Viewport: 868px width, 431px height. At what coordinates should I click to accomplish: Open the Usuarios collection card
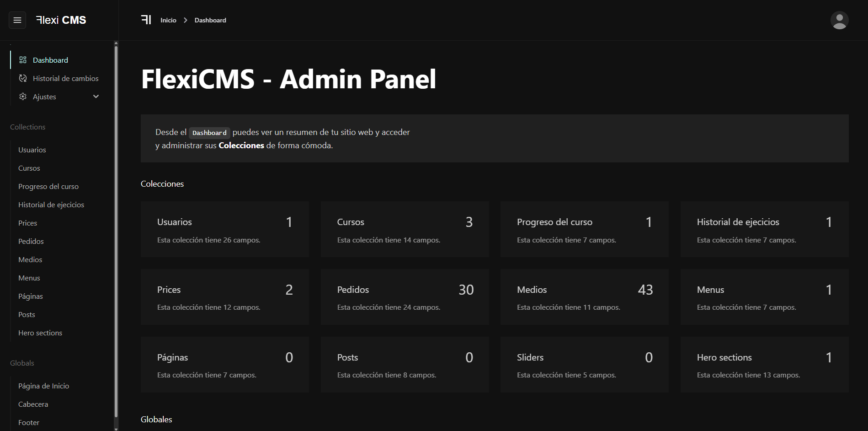point(225,229)
